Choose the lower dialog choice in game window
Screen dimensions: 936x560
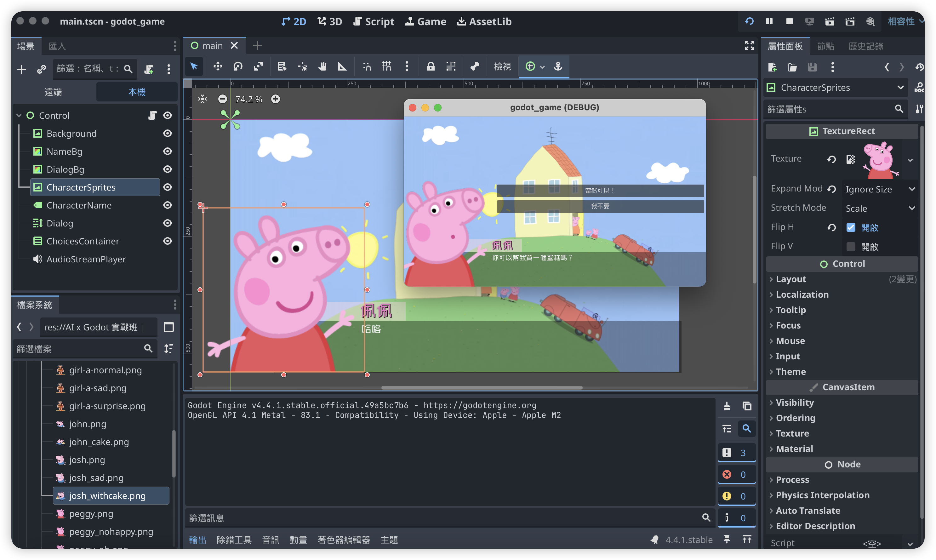click(x=600, y=206)
